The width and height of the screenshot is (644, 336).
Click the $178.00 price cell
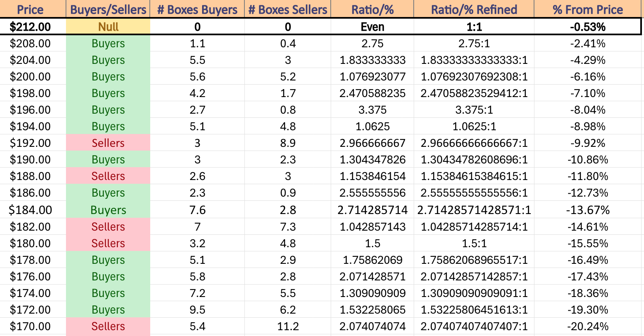(33, 260)
